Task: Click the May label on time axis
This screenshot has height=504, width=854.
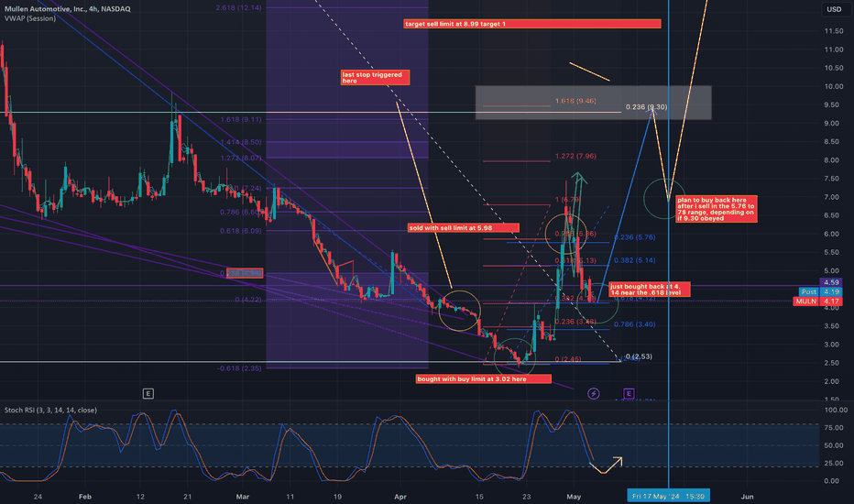Action: (574, 497)
